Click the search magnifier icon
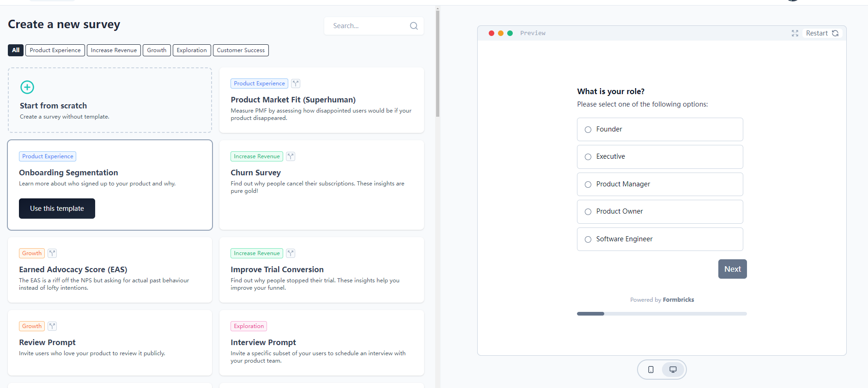The width and height of the screenshot is (868, 388). point(413,26)
